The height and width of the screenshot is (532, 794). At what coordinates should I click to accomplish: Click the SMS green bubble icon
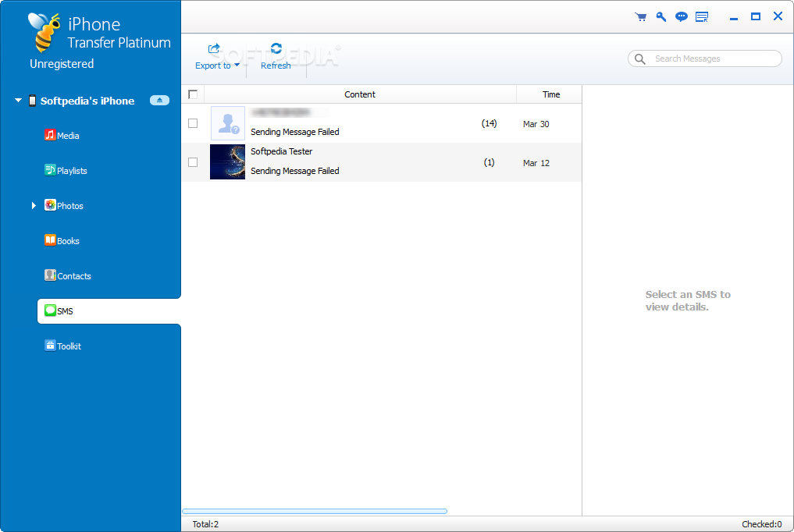(x=50, y=310)
